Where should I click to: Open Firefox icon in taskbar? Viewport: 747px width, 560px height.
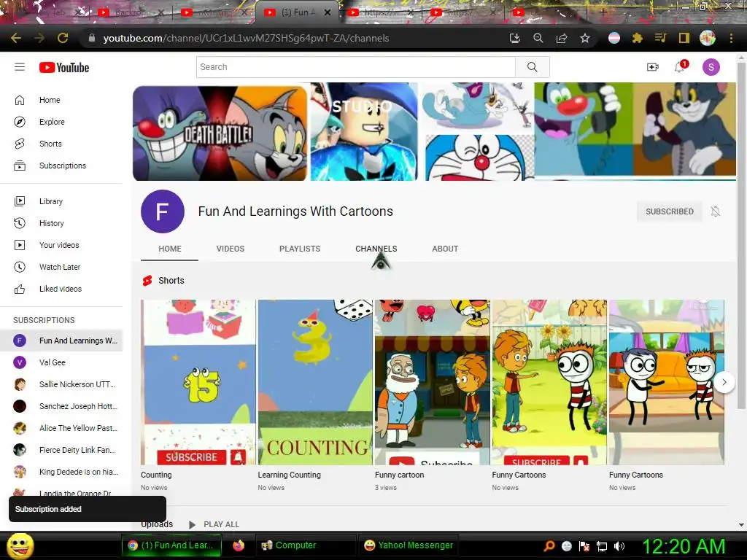(x=239, y=545)
